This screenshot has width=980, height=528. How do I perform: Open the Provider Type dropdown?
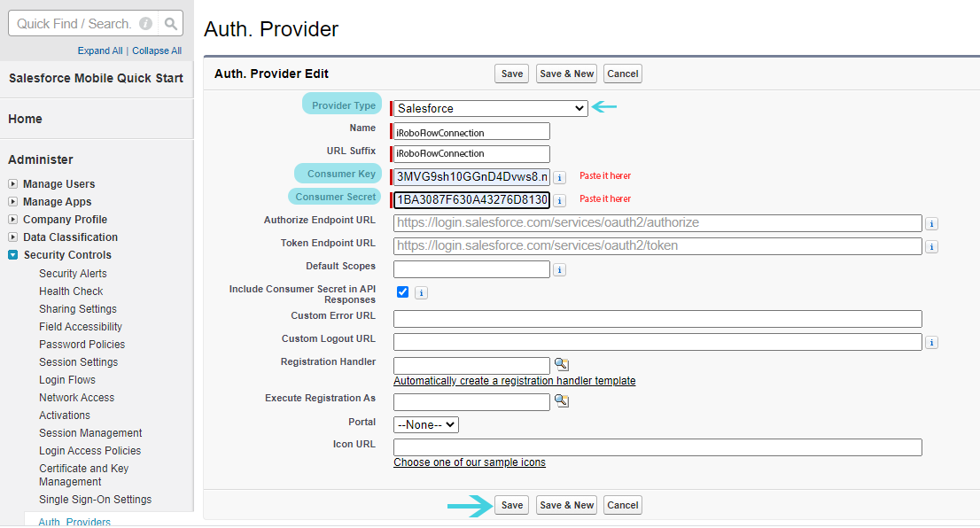coord(491,108)
